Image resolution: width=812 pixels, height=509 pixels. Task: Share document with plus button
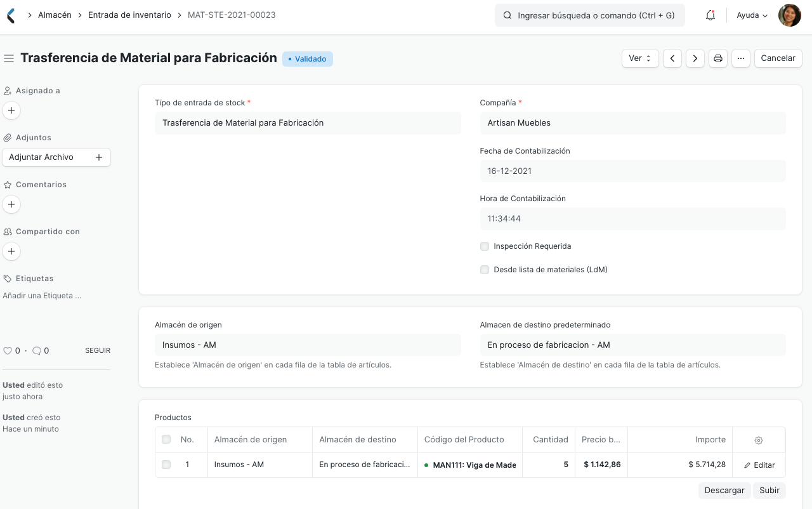pyautogui.click(x=11, y=251)
